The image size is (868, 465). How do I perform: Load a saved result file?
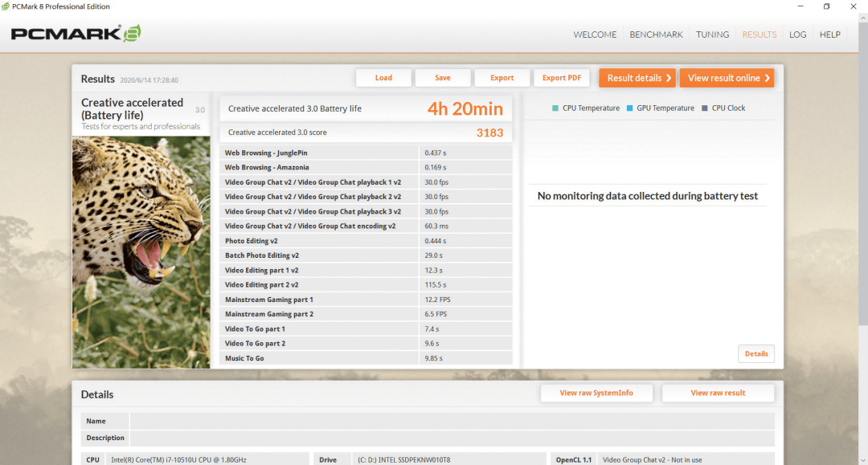pyautogui.click(x=383, y=78)
